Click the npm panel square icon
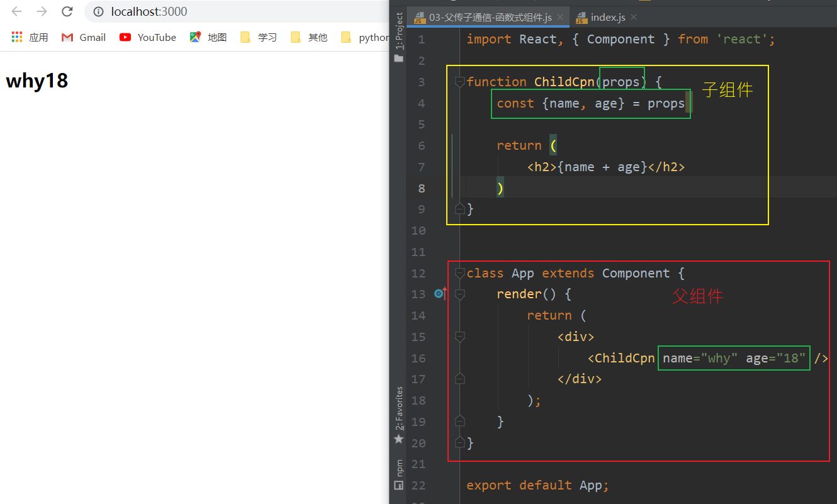The height and width of the screenshot is (504, 837). pyautogui.click(x=398, y=485)
